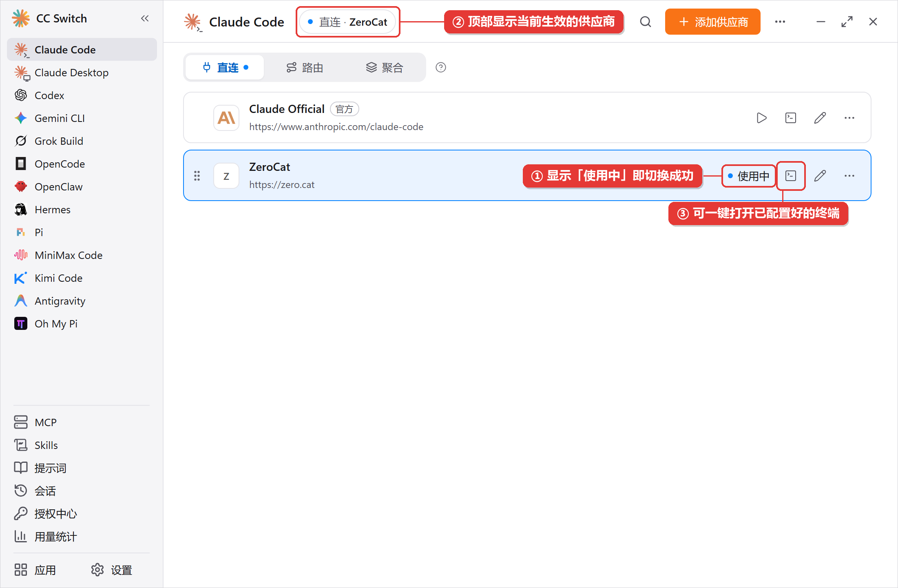Open Codex in the sidebar
This screenshot has width=898, height=588.
pos(82,95)
